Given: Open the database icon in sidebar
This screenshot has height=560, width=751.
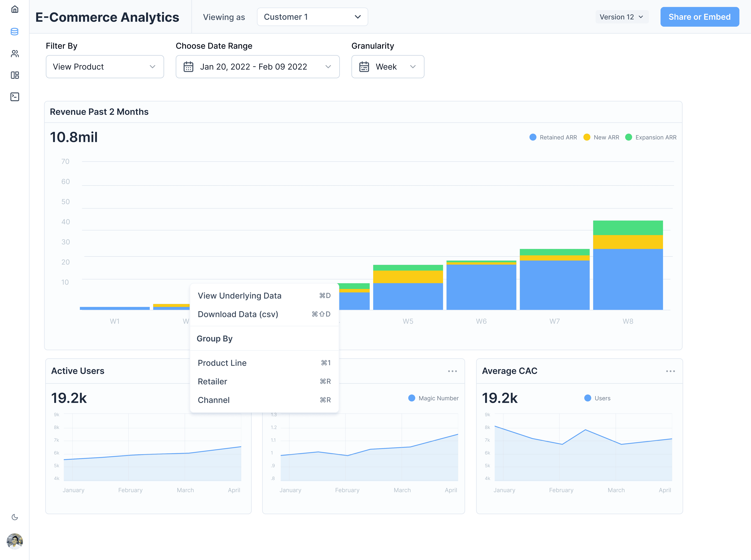Looking at the screenshot, I should pos(15,32).
